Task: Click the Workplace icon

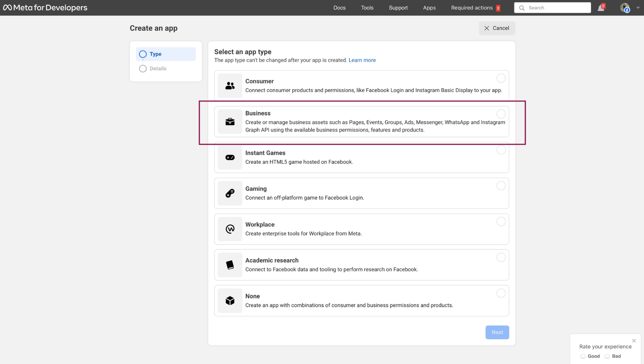Action: point(230,229)
